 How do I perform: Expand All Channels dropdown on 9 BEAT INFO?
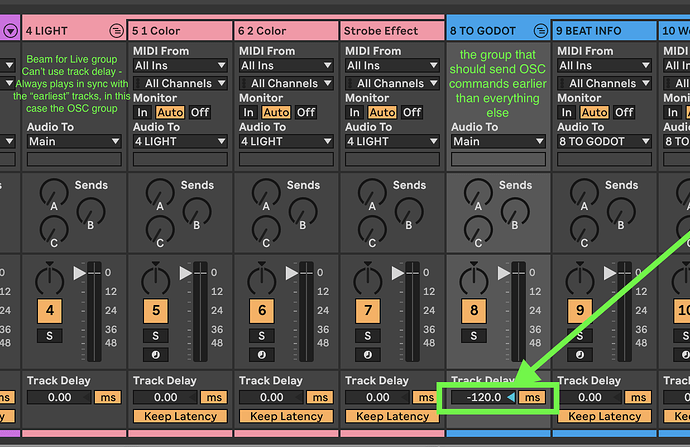click(x=603, y=83)
